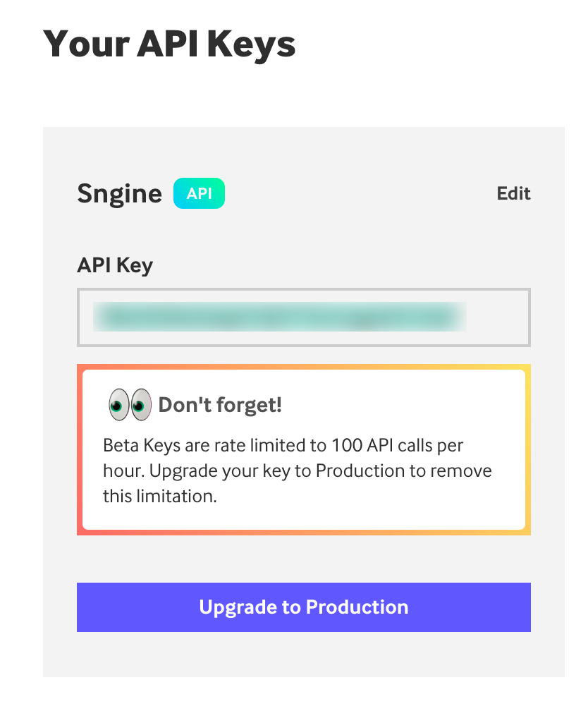This screenshot has height=704, width=588.
Task: Click gray card area below Upgrade button
Action: (303, 655)
